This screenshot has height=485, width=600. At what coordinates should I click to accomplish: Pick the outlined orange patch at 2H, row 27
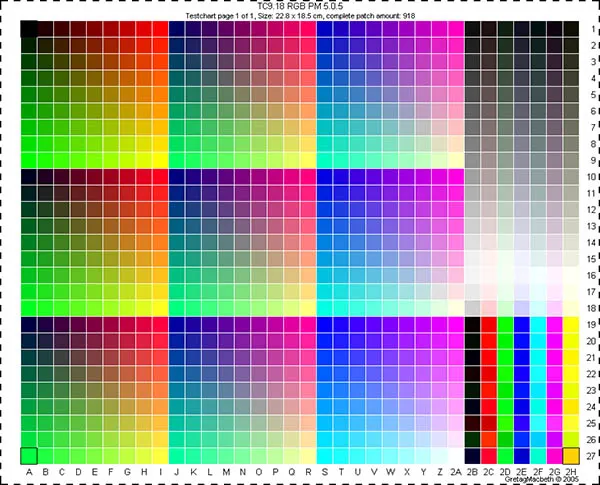pos(571,455)
